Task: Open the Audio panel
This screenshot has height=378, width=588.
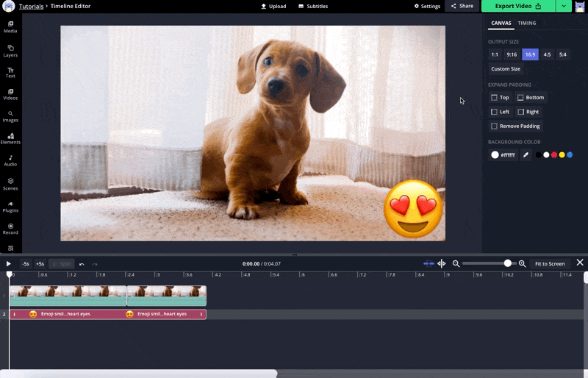Action: 10,160
